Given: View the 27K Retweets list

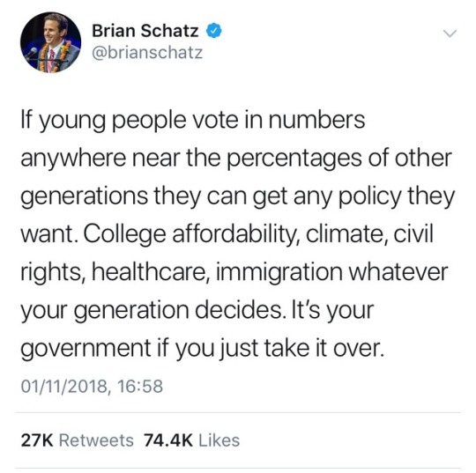Looking at the screenshot, I should 77,440.
